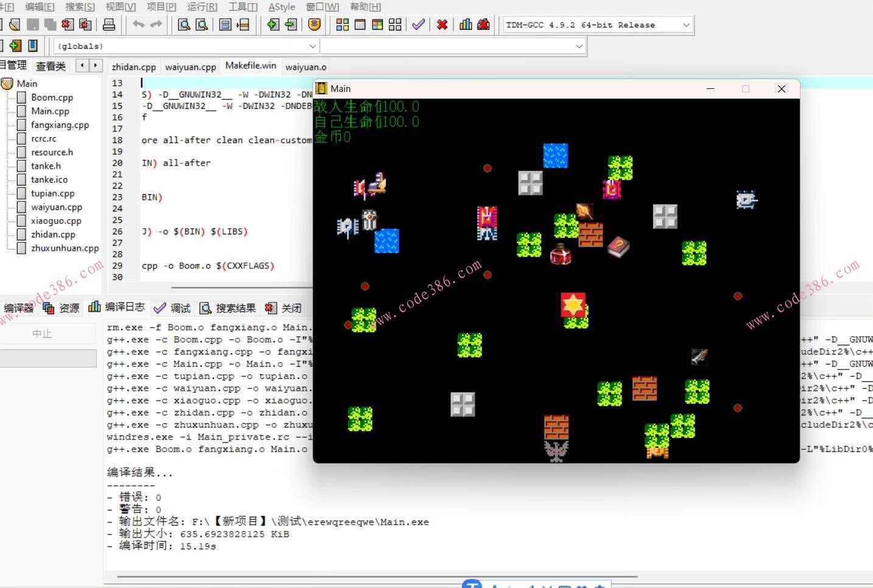Click the editor's horizontal scrollbar
Image resolution: width=873 pixels, height=588 pixels.
242,287
